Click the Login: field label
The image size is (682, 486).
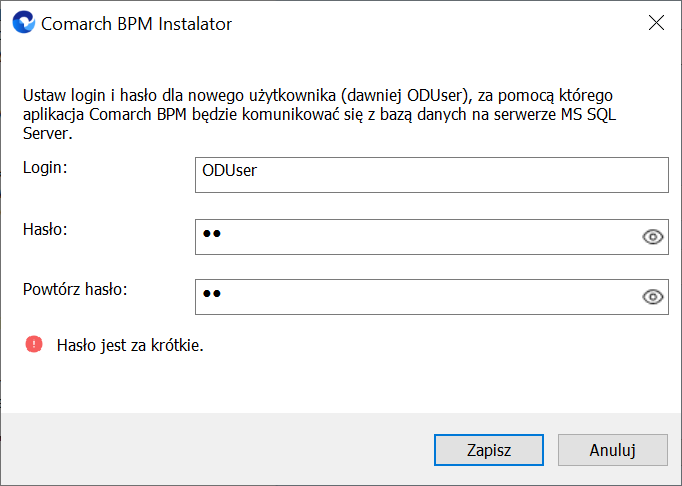point(45,167)
